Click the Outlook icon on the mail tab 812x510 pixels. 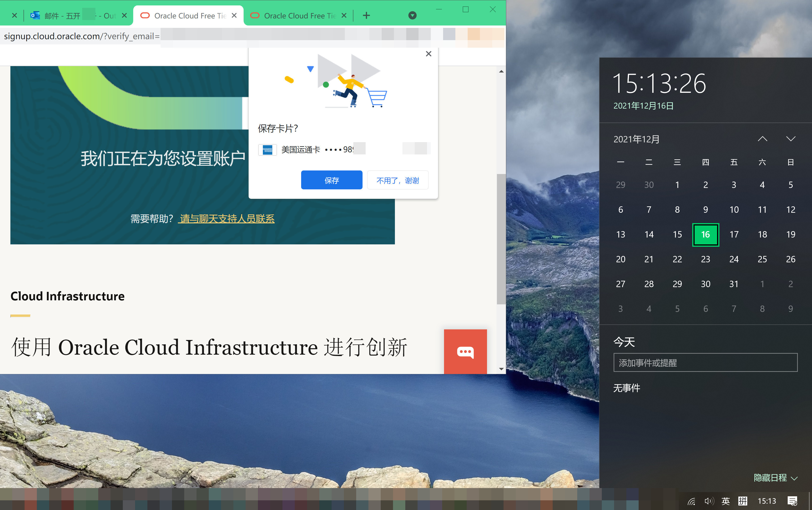pyautogui.click(x=35, y=16)
